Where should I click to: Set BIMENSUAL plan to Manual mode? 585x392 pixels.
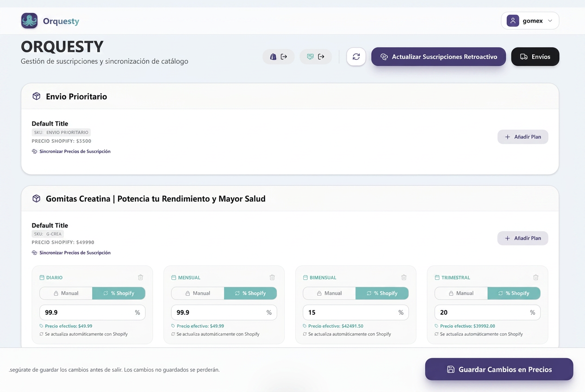(x=329, y=293)
